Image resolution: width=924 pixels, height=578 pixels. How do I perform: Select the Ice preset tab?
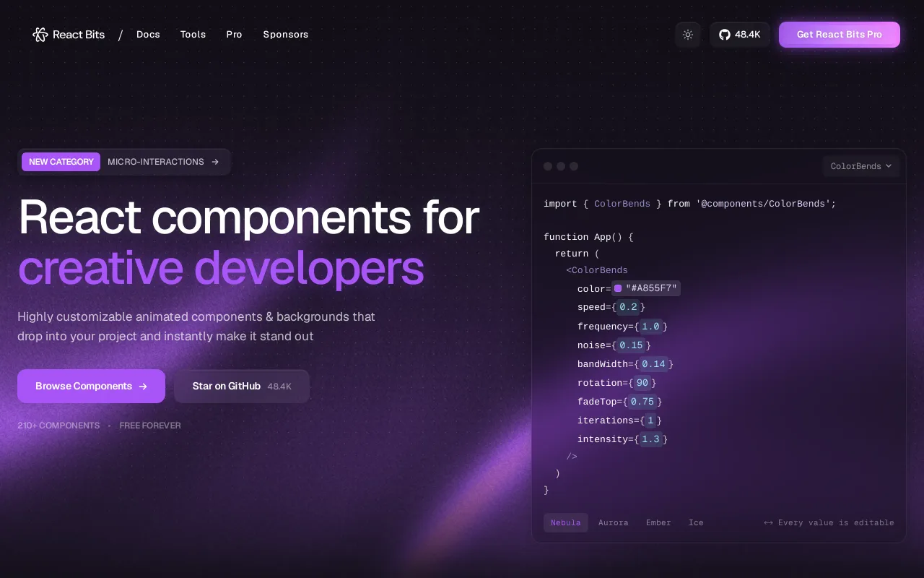pyautogui.click(x=696, y=522)
